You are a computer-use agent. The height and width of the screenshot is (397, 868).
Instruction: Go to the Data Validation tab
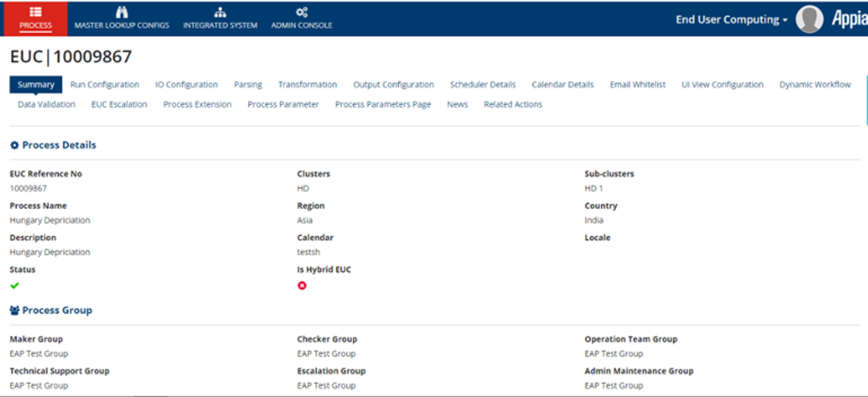click(x=47, y=104)
